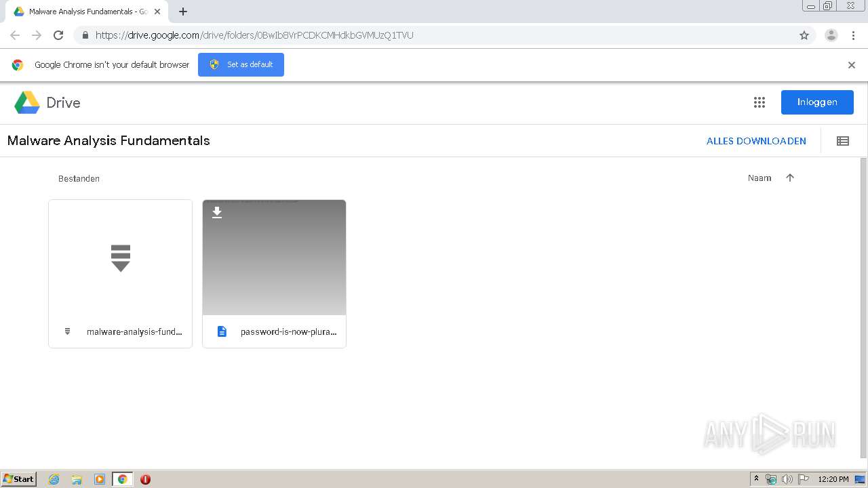Click the Chrome taskbar button
This screenshot has height=488, width=868.
coord(122,479)
